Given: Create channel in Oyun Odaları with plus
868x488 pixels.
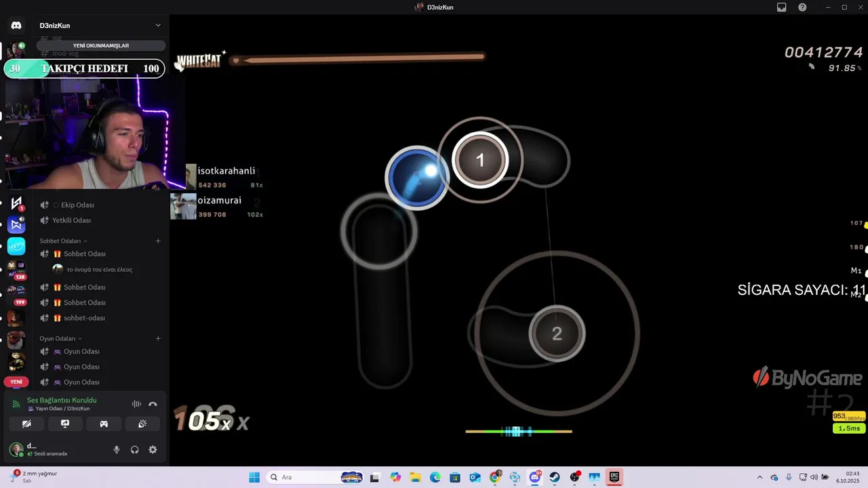Looking at the screenshot, I should coord(158,338).
